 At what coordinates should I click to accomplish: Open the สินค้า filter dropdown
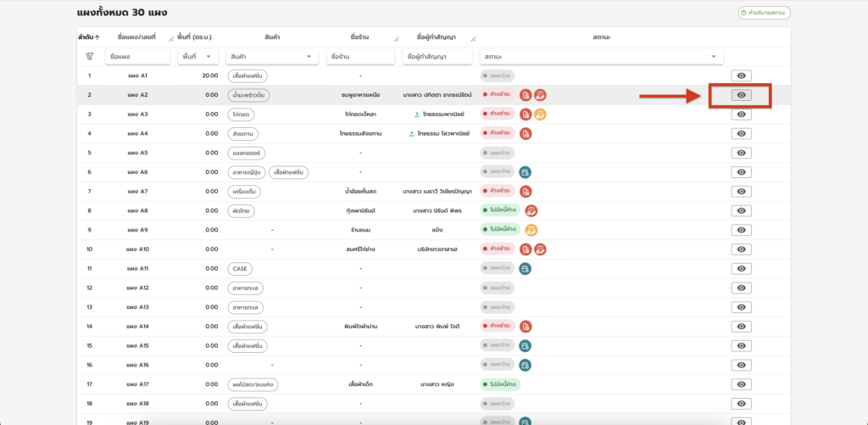point(271,57)
